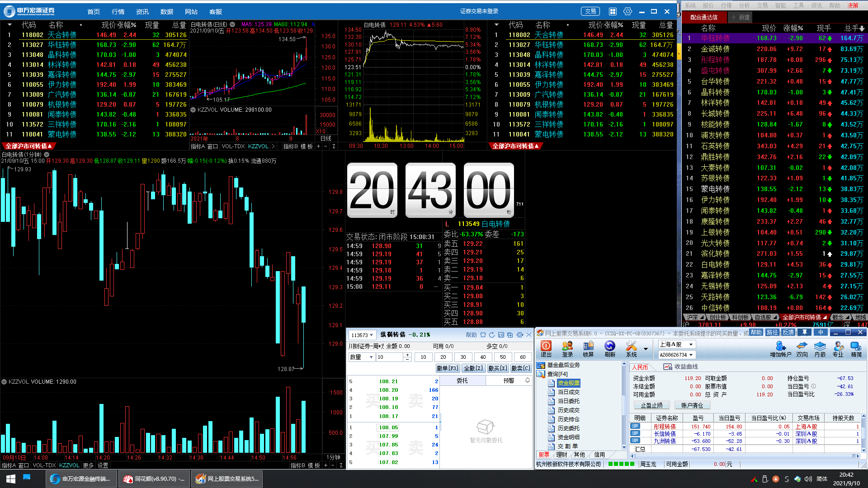The height and width of the screenshot is (488, 868).
Task: Switch to the 科创板 tab in 同花顺 list
Action: coord(741,317)
